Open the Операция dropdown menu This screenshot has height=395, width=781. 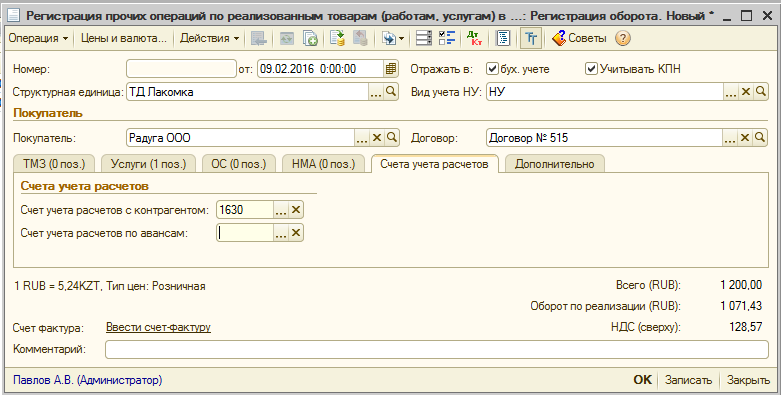(x=38, y=38)
